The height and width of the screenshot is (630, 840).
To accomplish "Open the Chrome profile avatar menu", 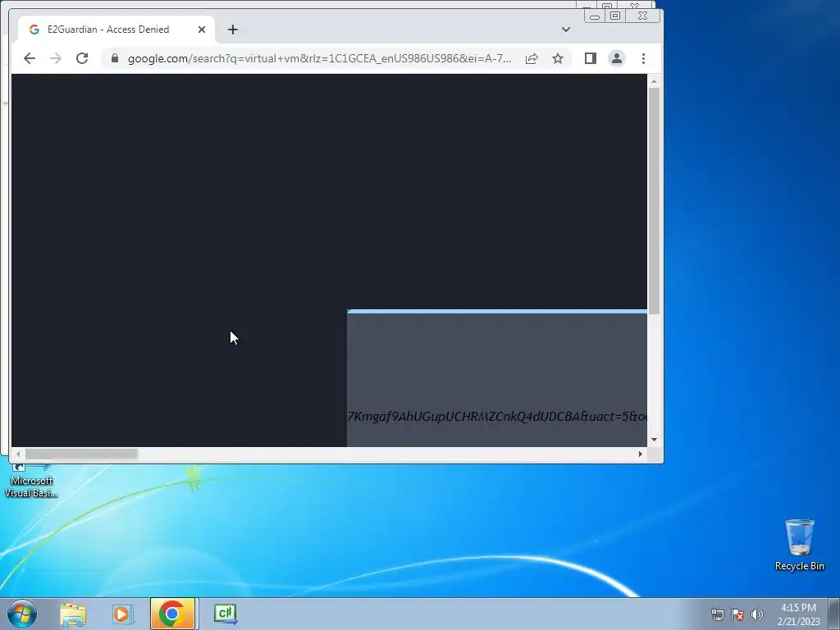I will (x=617, y=58).
